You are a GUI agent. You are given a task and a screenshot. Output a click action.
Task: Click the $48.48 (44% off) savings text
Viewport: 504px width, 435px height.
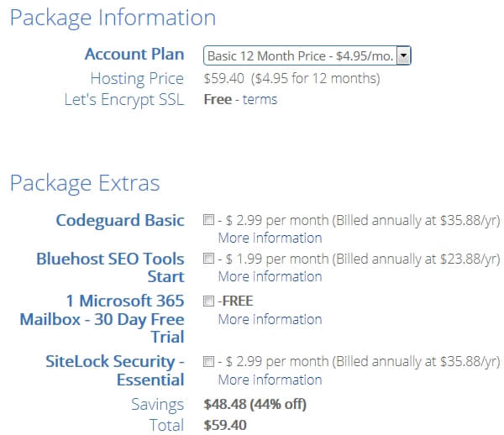(x=255, y=404)
